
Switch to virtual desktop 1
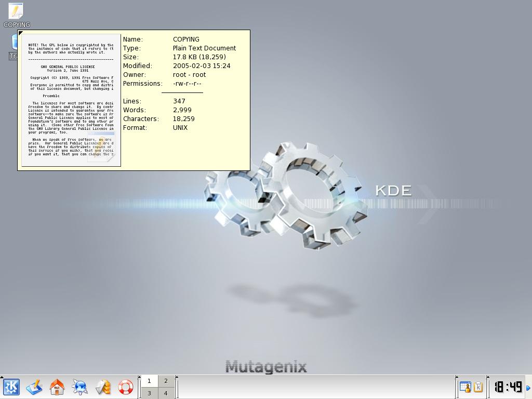point(149,381)
